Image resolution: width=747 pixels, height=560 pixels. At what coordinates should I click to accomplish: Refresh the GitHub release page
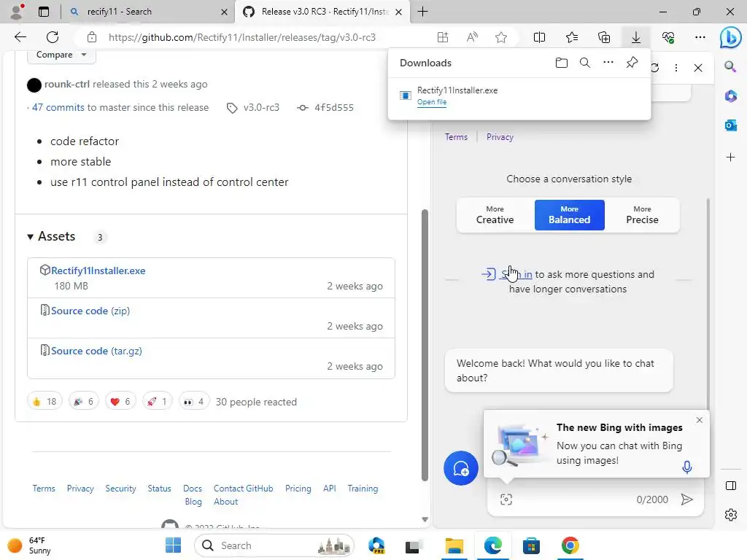53,37
